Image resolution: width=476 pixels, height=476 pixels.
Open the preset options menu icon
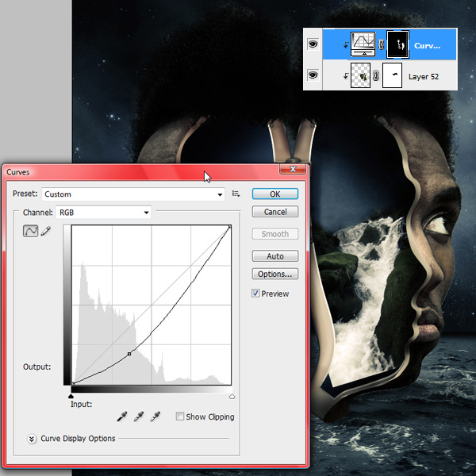236,194
